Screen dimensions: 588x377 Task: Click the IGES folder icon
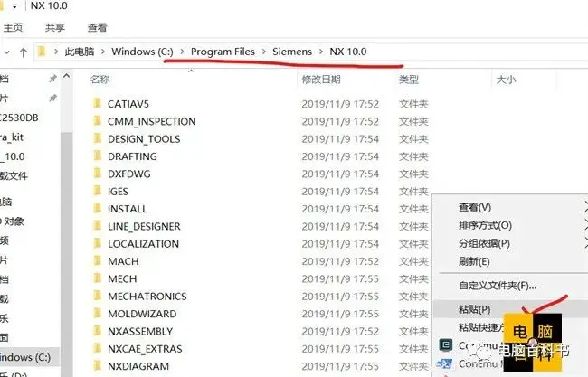pos(98,191)
